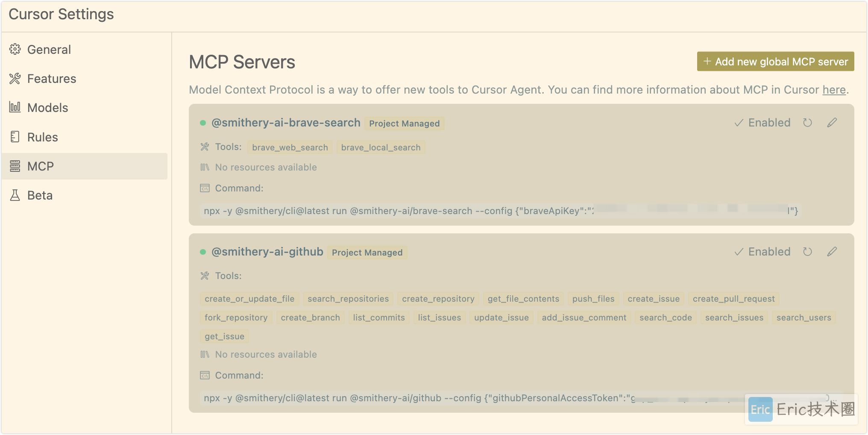The image size is (868, 435).
Task: Click the brave_web_search tool chip
Action: click(290, 147)
